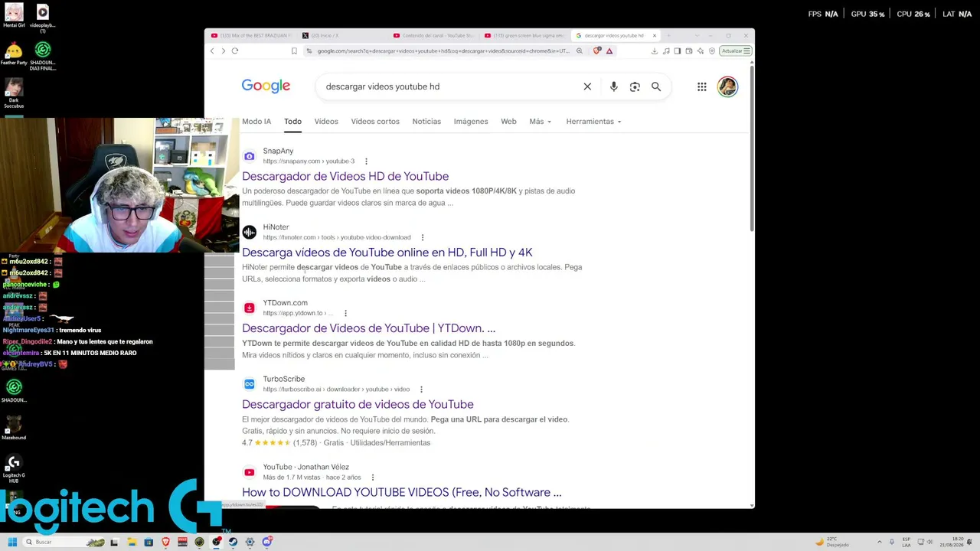Click the browser address bar URL
980x551 pixels.
tap(443, 51)
